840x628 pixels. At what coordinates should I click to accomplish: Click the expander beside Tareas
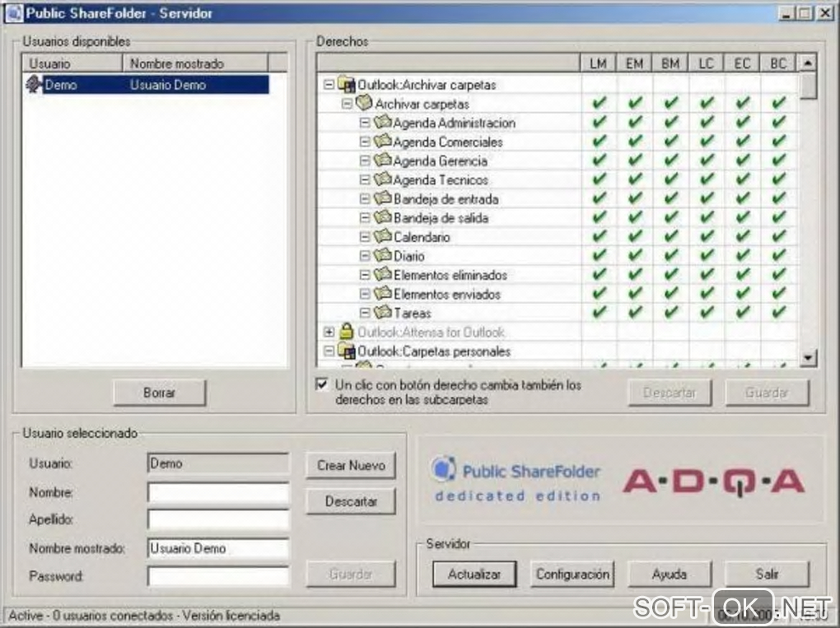coord(365,313)
